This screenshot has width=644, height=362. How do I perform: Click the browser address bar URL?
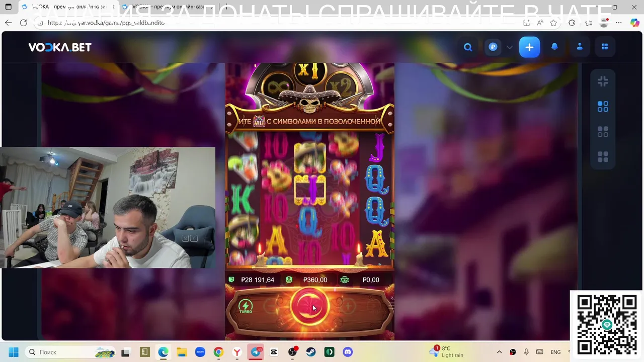point(106,23)
